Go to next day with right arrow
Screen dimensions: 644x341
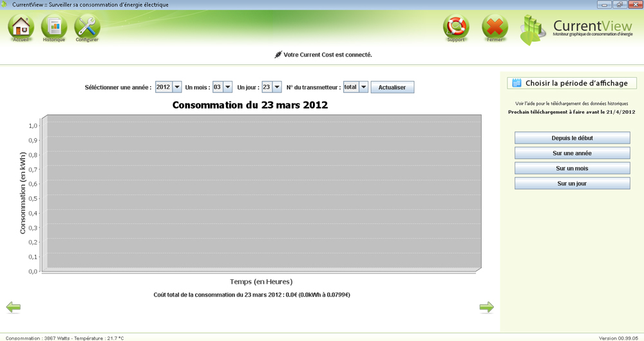click(x=486, y=308)
